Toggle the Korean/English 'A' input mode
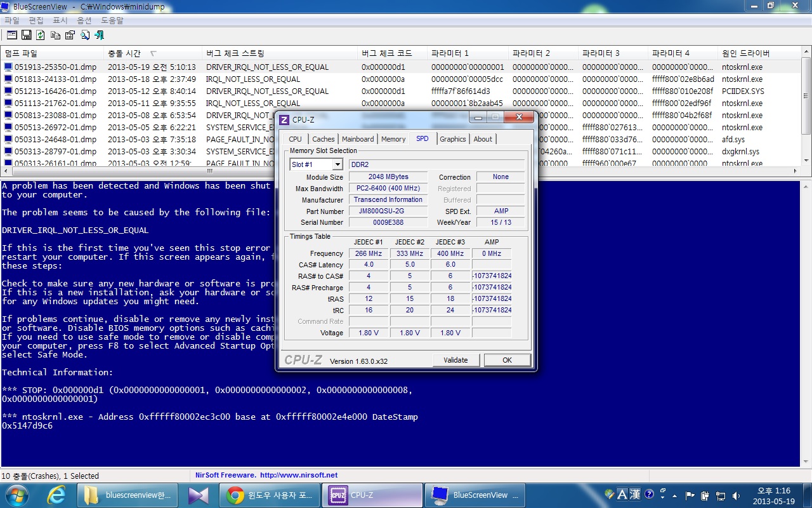Image resolution: width=812 pixels, height=508 pixels. coord(622,494)
